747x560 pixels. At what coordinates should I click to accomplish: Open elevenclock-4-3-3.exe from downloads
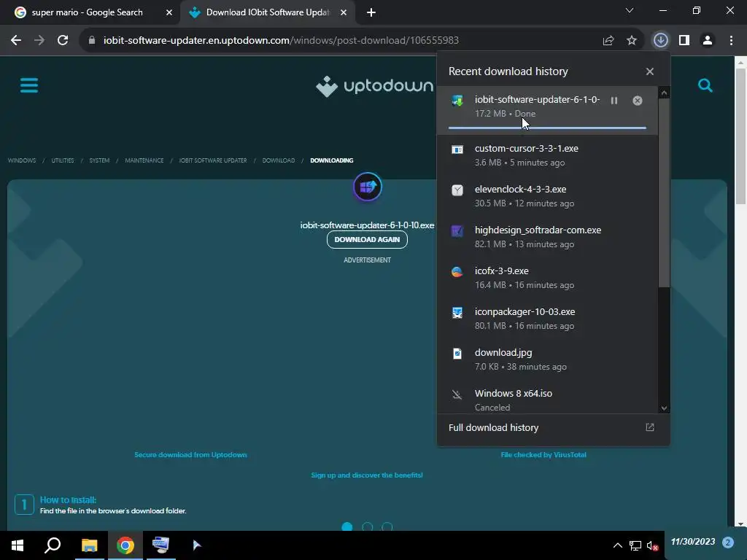point(547,196)
